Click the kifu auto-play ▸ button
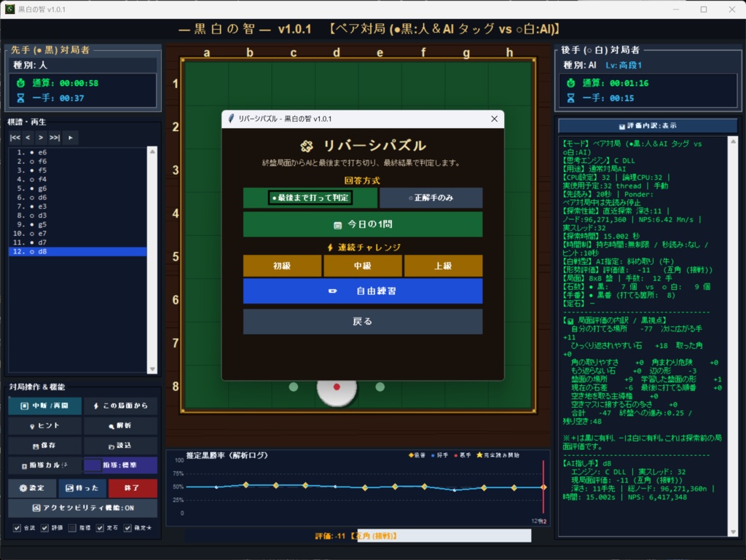 point(71,138)
